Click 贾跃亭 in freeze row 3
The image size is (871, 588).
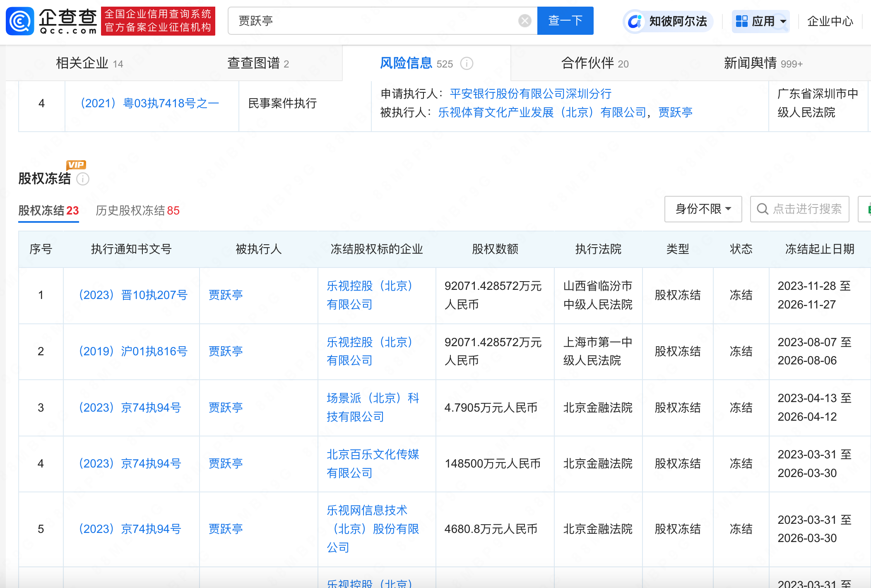[x=226, y=407]
